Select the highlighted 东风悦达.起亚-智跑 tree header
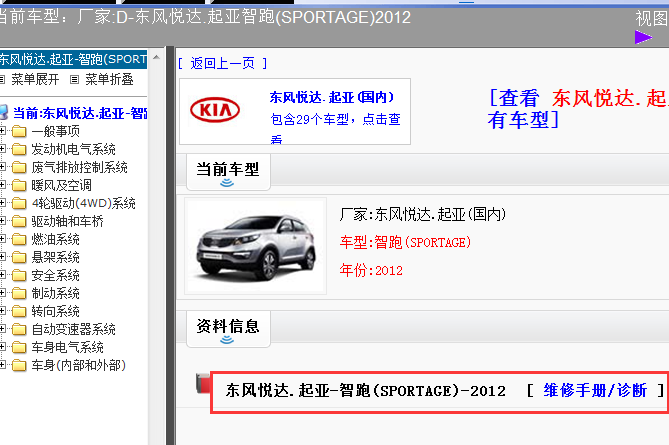The height and width of the screenshot is (445, 669). coord(73,59)
